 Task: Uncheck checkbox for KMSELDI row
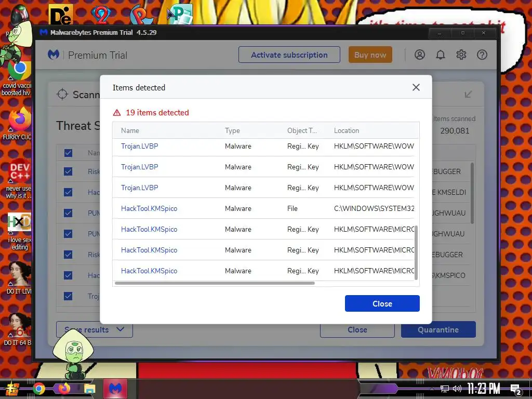click(x=68, y=192)
